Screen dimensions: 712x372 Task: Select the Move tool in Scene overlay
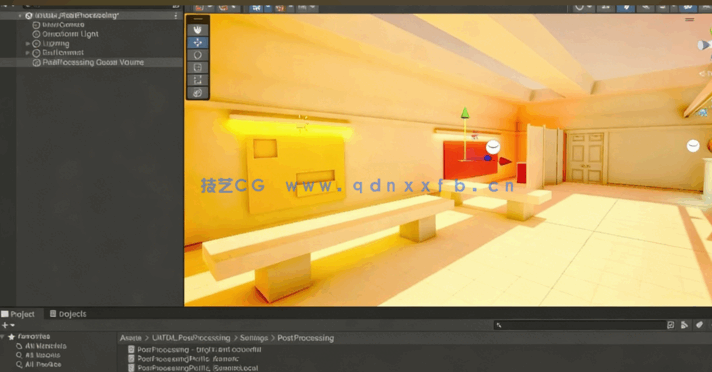[x=198, y=42]
